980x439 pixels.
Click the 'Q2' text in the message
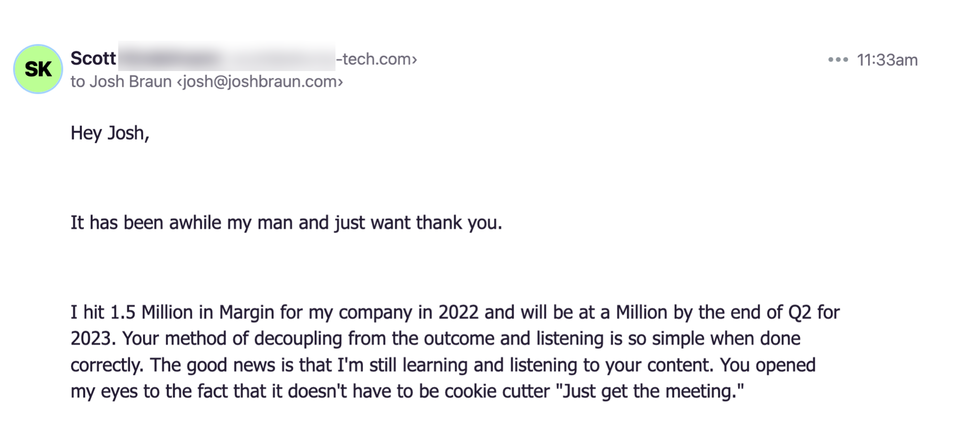tap(799, 313)
